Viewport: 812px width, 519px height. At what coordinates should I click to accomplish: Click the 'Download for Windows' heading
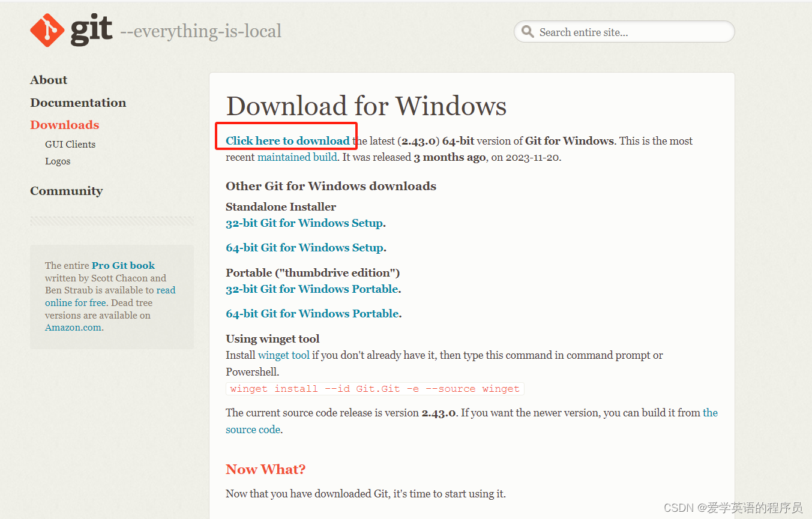366,106
